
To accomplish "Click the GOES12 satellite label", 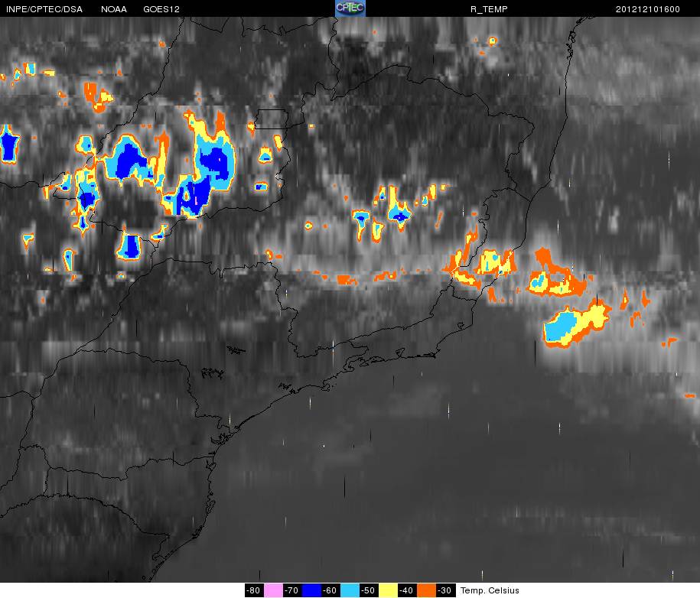I will pyautogui.click(x=161, y=9).
